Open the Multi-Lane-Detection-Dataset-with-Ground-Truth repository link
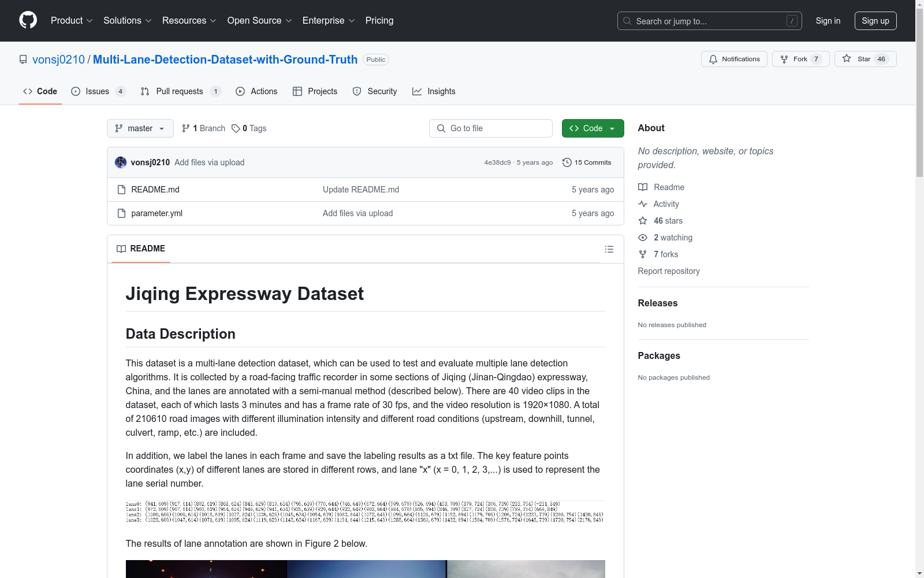This screenshot has width=924, height=578. (x=225, y=60)
